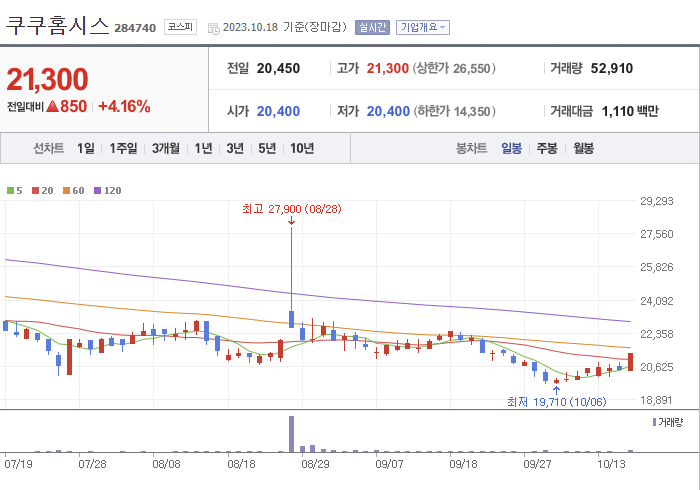Click the 하한가 14,350 text
The width and height of the screenshot is (700, 490).
454,111
